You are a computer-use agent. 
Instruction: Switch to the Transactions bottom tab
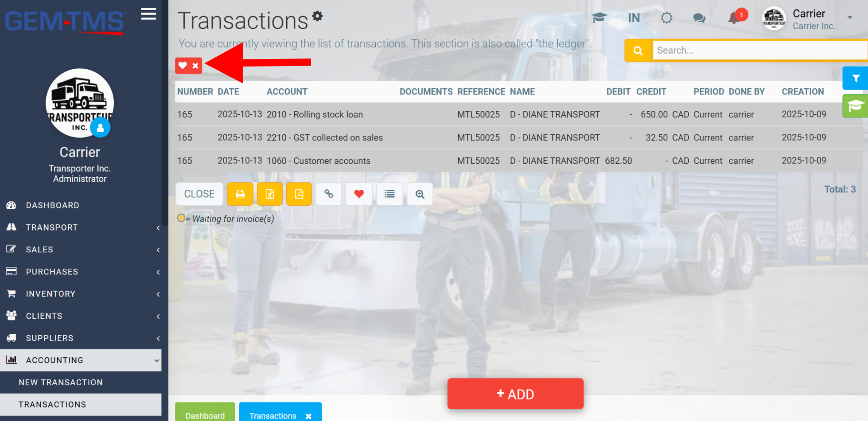pyautogui.click(x=273, y=416)
